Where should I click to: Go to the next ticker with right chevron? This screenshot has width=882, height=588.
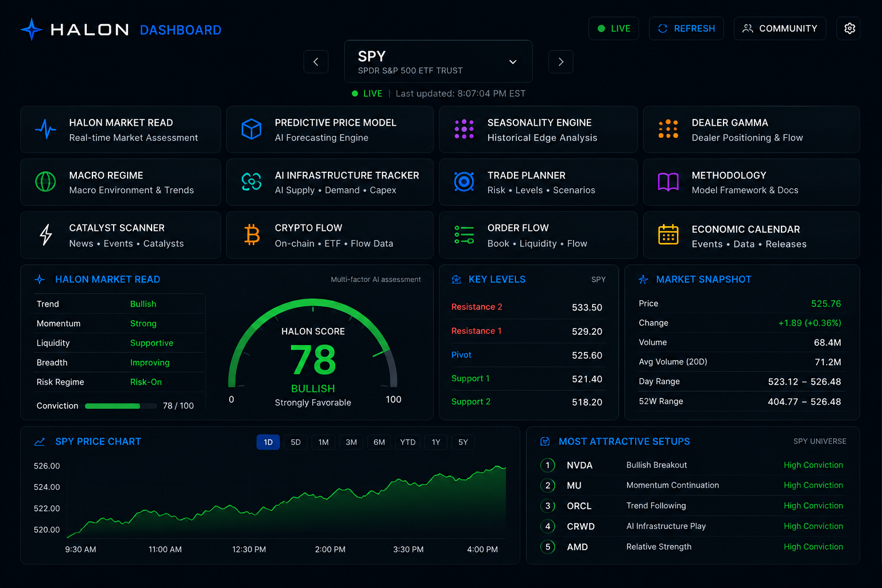tap(561, 61)
